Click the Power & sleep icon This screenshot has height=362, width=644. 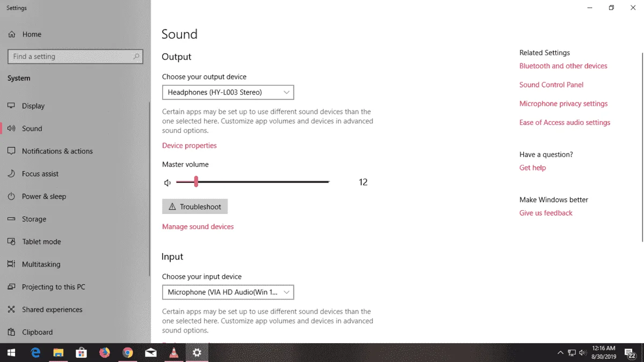[11, 196]
